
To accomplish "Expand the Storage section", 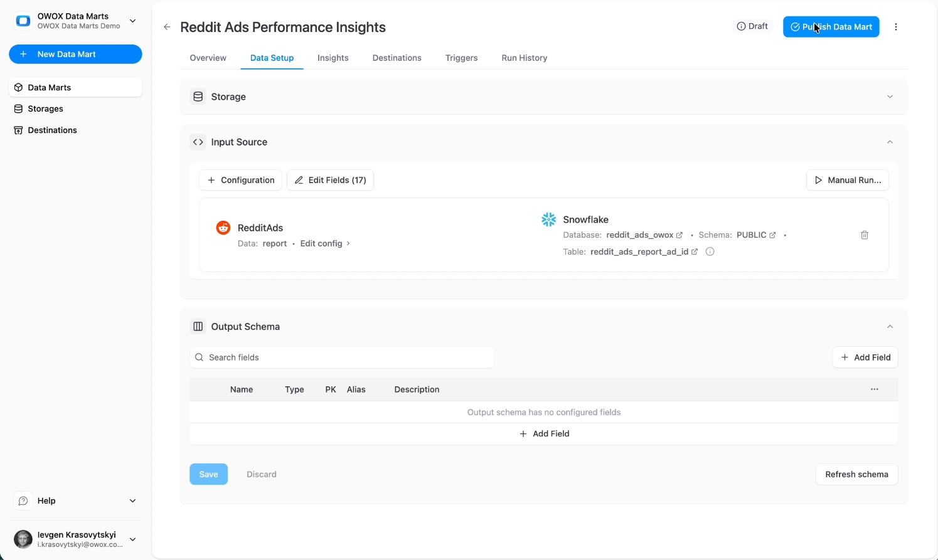I will coord(890,97).
